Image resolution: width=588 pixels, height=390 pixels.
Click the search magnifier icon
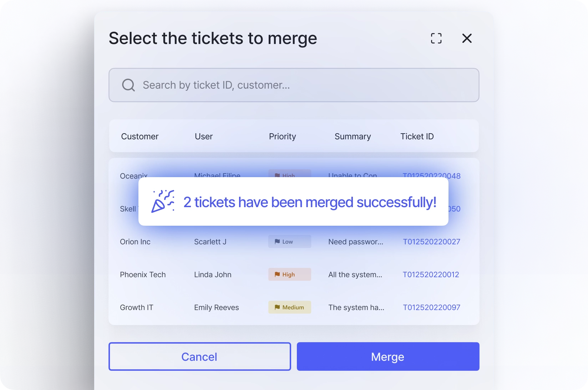128,85
